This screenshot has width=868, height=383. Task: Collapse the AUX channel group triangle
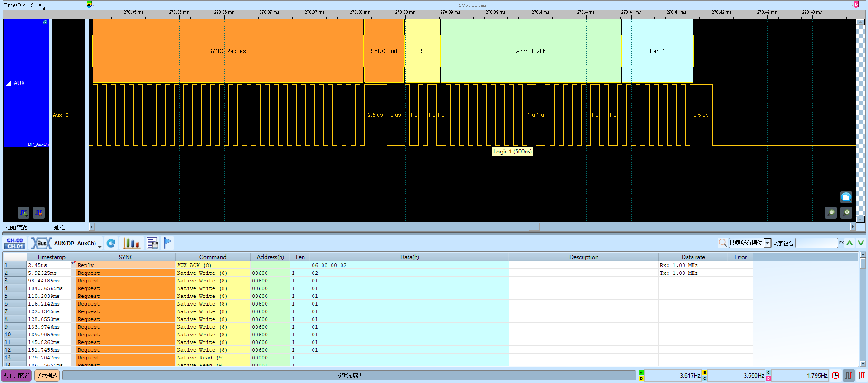coord(9,83)
